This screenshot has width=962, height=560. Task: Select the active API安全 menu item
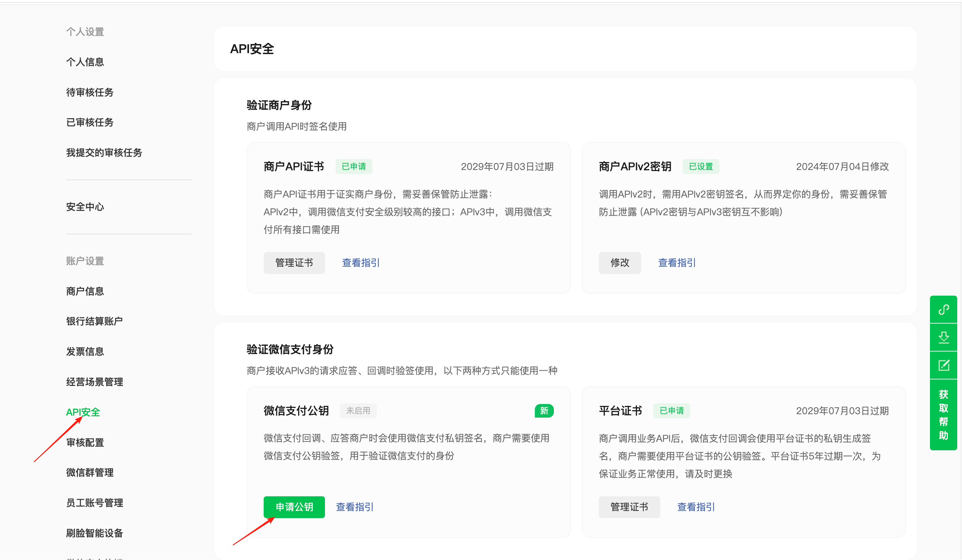click(83, 412)
